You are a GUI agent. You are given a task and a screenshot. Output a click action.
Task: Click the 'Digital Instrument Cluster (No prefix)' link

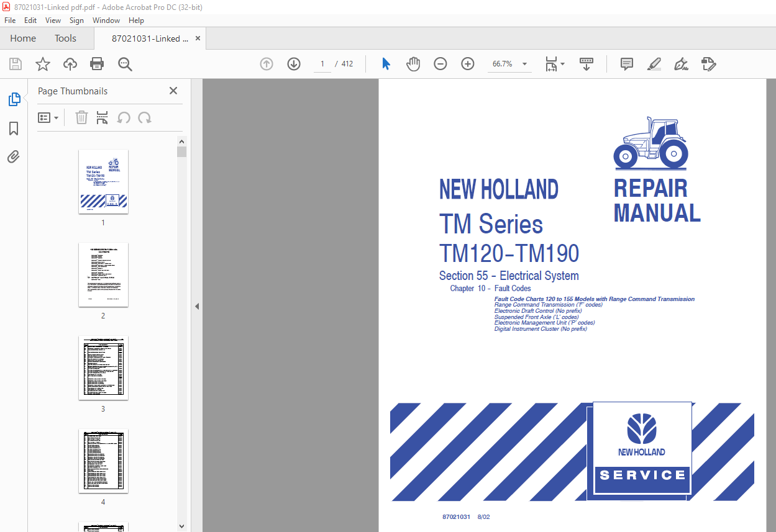pyautogui.click(x=541, y=329)
